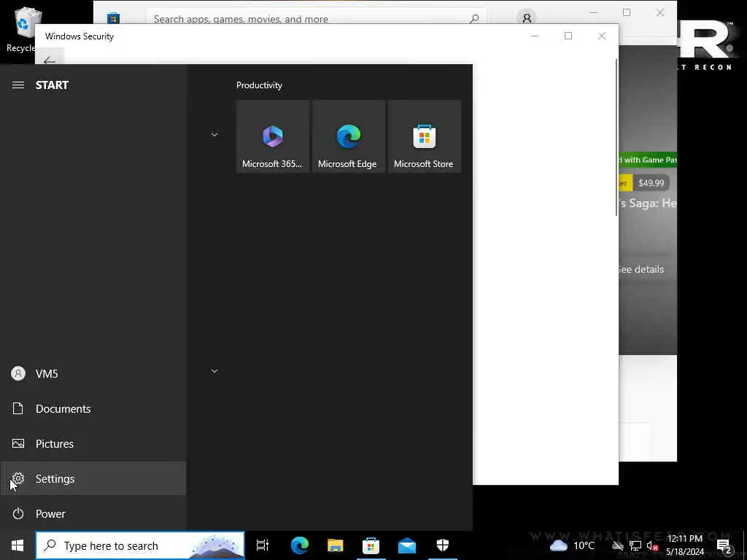The width and height of the screenshot is (747, 560).
Task: Open Pictures folder from Start menu
Action: pyautogui.click(x=93, y=443)
